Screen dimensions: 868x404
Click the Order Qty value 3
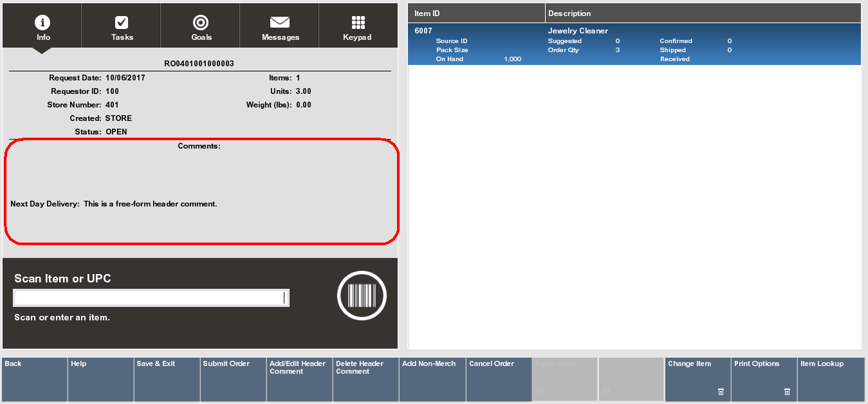click(618, 50)
